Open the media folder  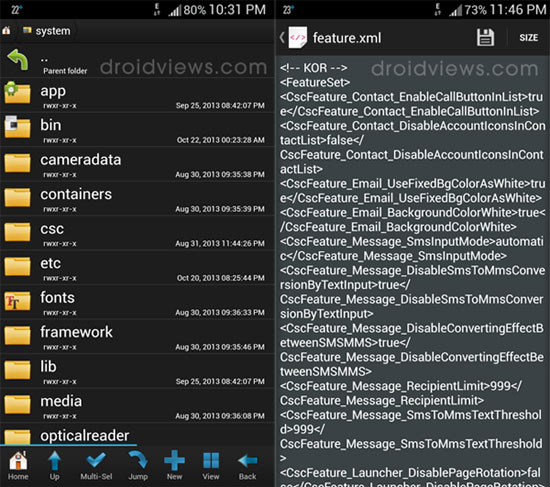click(x=137, y=405)
